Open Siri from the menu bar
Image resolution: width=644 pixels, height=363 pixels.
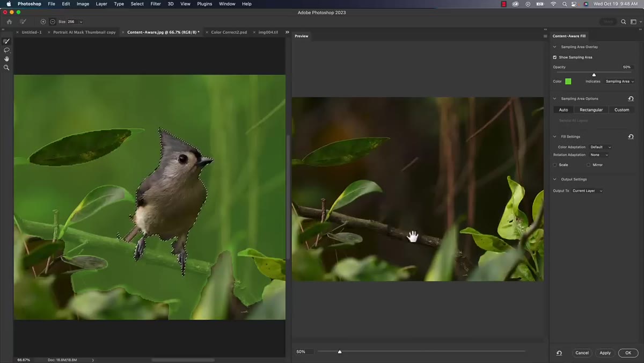(x=586, y=4)
